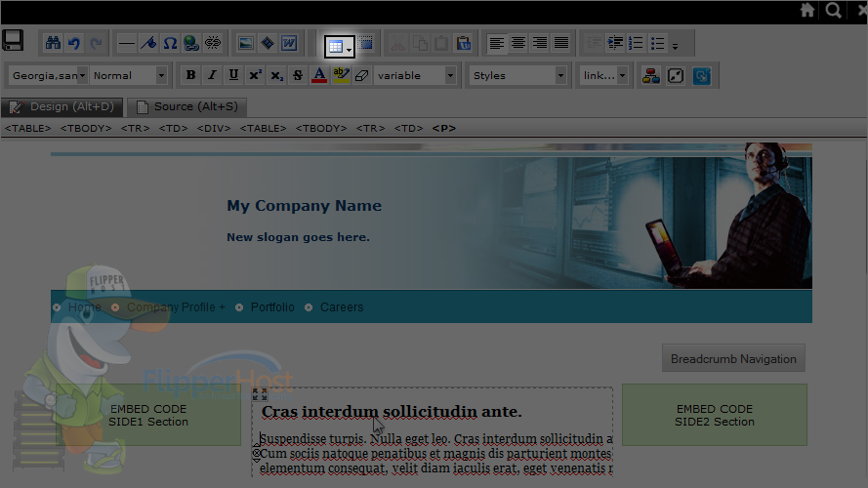
Task: Click the Breadcrumb Navigation button
Action: (x=733, y=358)
